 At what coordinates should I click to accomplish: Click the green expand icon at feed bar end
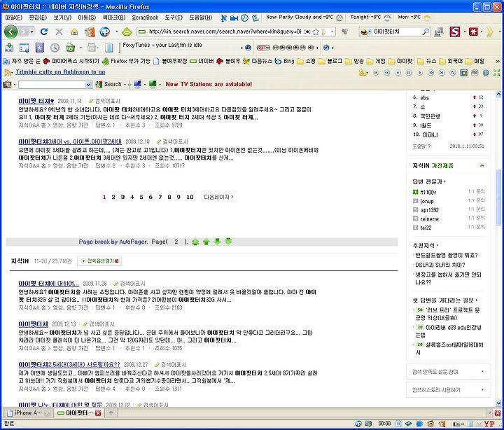pos(496,73)
